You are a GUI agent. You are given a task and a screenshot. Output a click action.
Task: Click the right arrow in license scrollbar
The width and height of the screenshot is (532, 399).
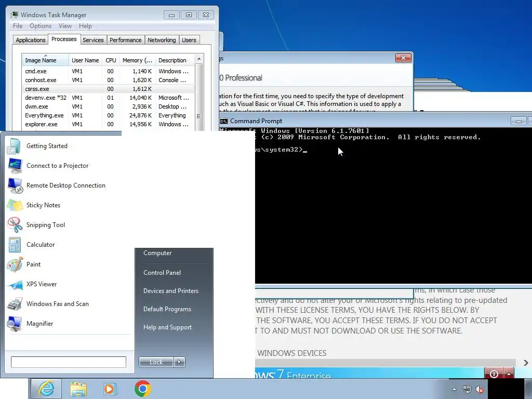[x=526, y=363]
